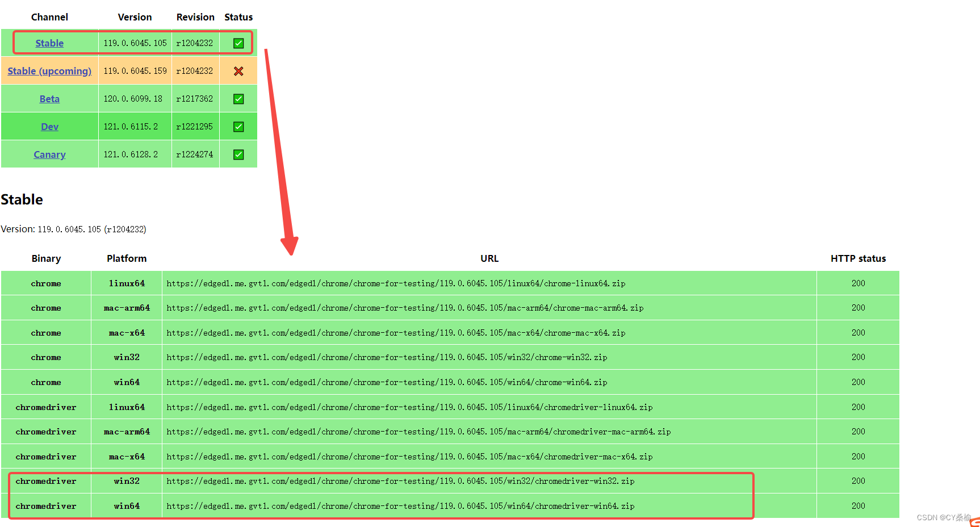Click chromedriver-linux64.zip download URL
Viewport: 980px width, 527px height.
[409, 407]
